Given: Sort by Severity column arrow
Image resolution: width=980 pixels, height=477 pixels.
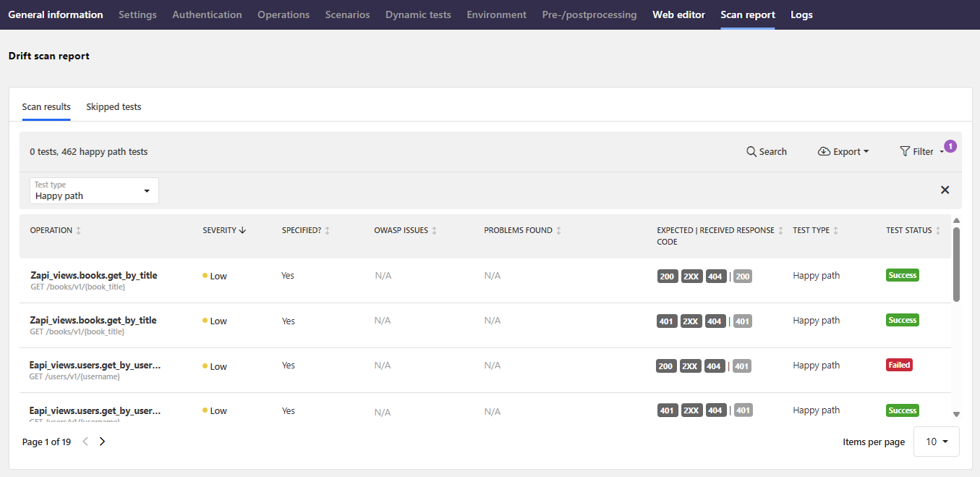Looking at the screenshot, I should [x=242, y=230].
